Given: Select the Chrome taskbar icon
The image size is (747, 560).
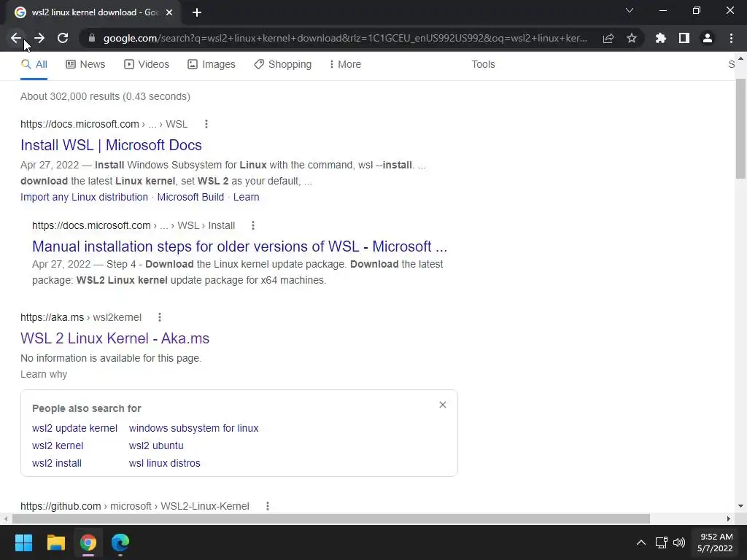Looking at the screenshot, I should pos(88,542).
